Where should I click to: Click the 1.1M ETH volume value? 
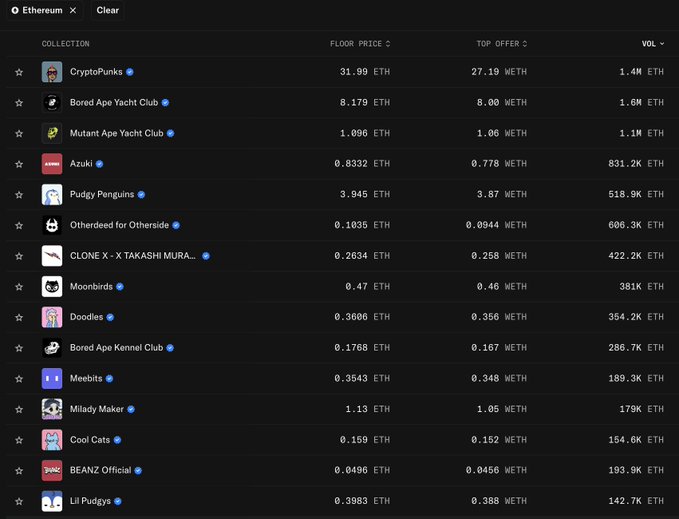pyautogui.click(x=641, y=133)
